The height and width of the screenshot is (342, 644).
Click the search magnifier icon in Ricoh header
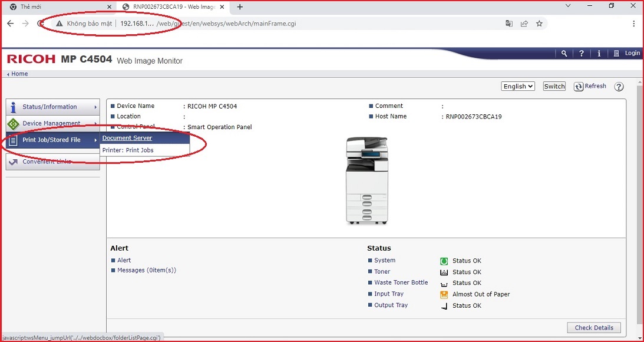(x=564, y=54)
